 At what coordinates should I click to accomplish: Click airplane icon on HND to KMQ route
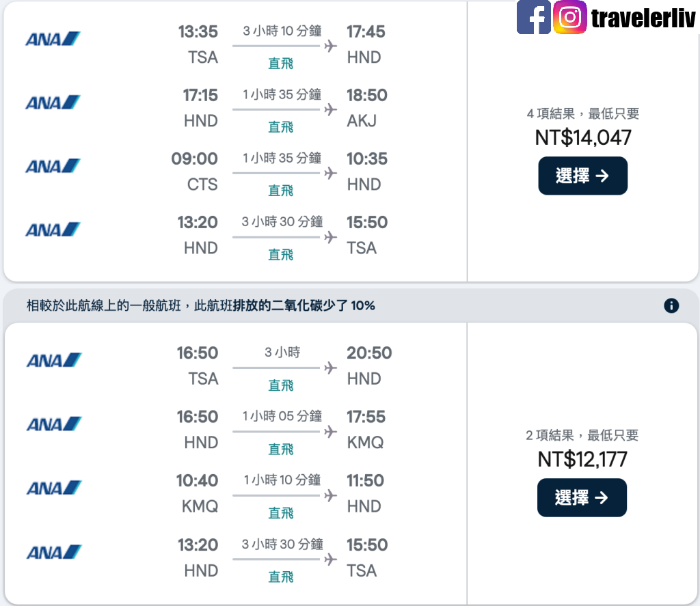330,432
